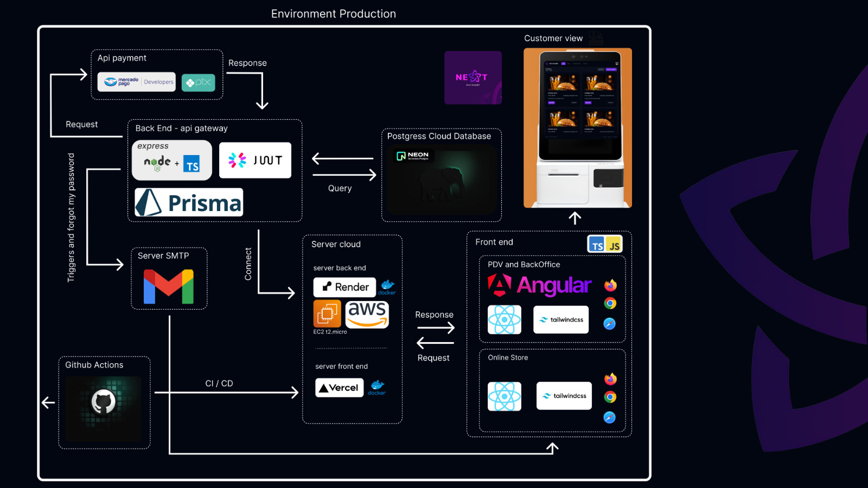
Task: Click the TS JS badge in Front end
Action: coord(605,245)
